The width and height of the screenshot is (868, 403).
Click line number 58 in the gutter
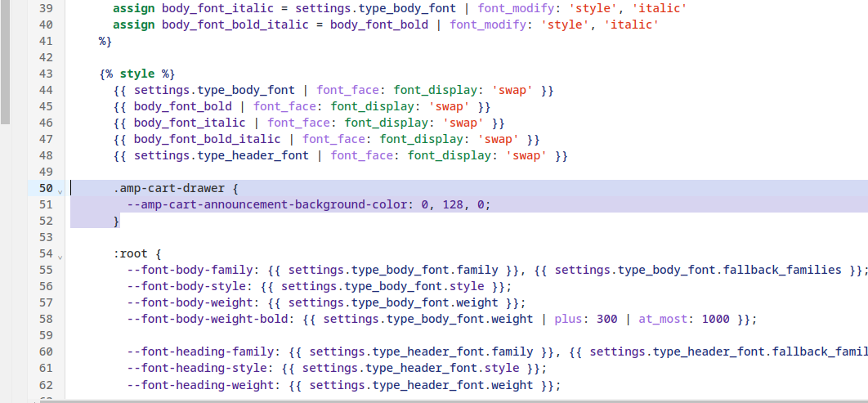tap(46, 319)
